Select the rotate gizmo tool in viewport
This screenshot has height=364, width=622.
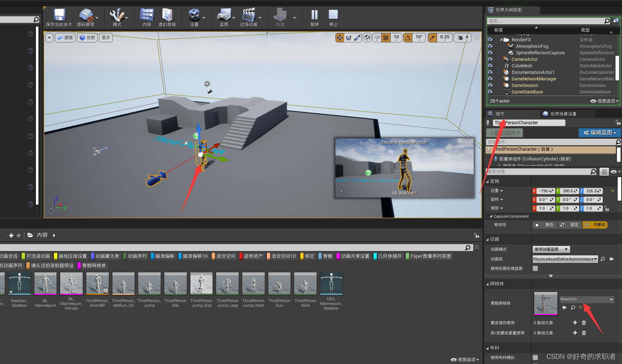[x=349, y=37]
